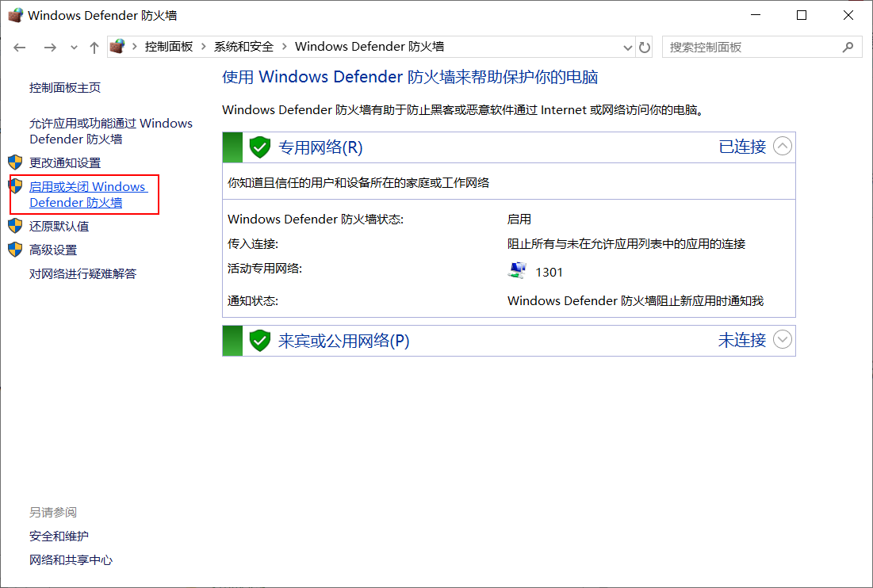Close the Windows Defender 防火墙 window
Viewport: 873px width, 588px height.
(848, 15)
